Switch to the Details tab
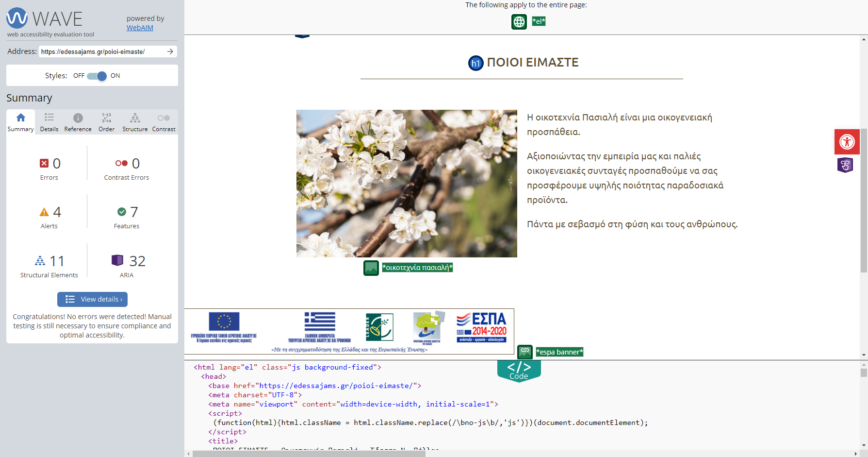The image size is (868, 457). click(49, 121)
